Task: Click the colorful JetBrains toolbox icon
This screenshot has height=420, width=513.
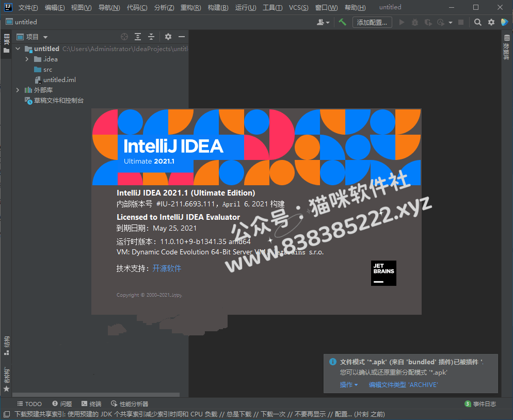Action: 505,22
